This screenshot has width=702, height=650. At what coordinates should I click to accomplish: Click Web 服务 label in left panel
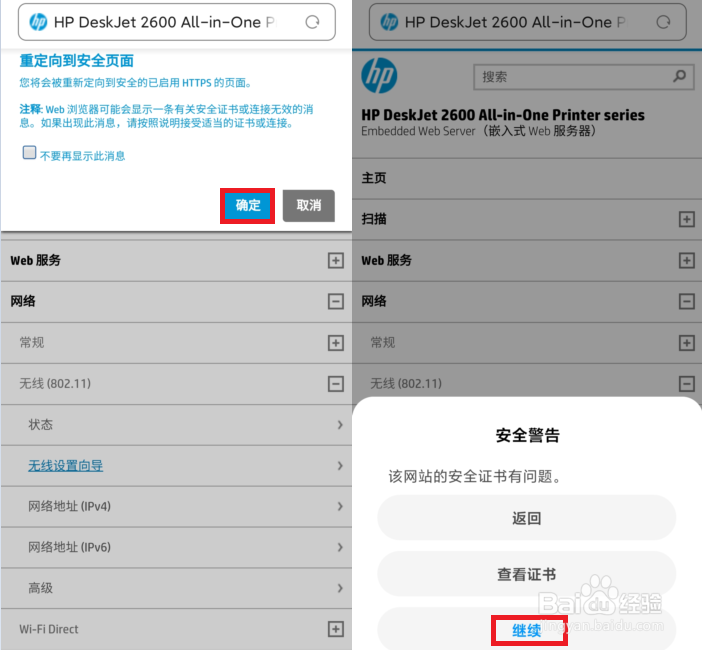click(35, 261)
